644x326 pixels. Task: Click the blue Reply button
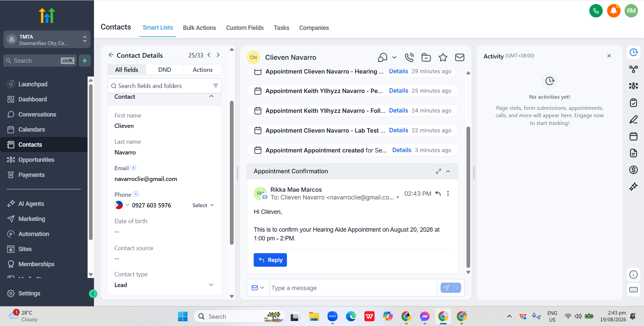(x=270, y=260)
